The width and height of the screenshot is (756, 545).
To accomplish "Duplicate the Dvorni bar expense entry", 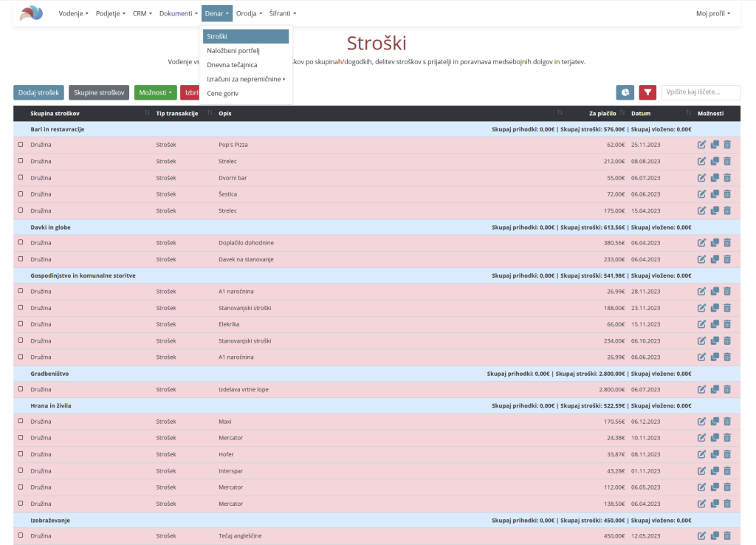I will (715, 177).
